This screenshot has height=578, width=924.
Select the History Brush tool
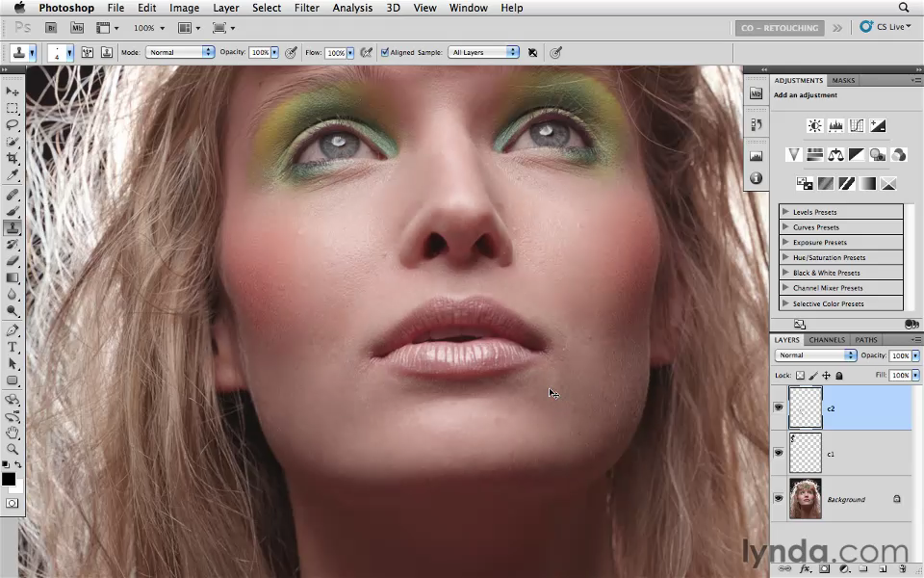[x=12, y=244]
